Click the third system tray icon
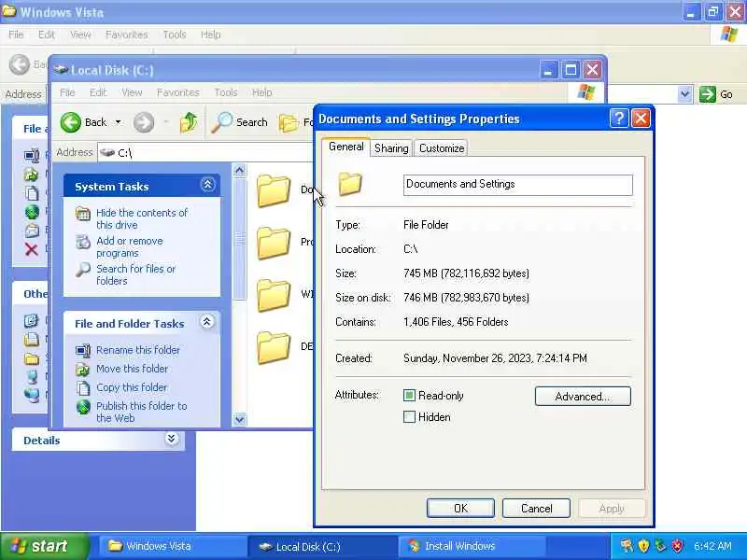The image size is (747, 560). click(660, 546)
